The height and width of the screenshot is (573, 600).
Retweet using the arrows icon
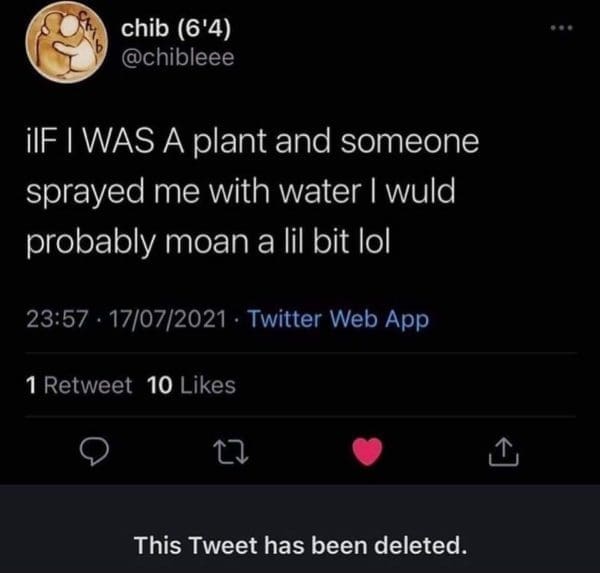point(230,454)
